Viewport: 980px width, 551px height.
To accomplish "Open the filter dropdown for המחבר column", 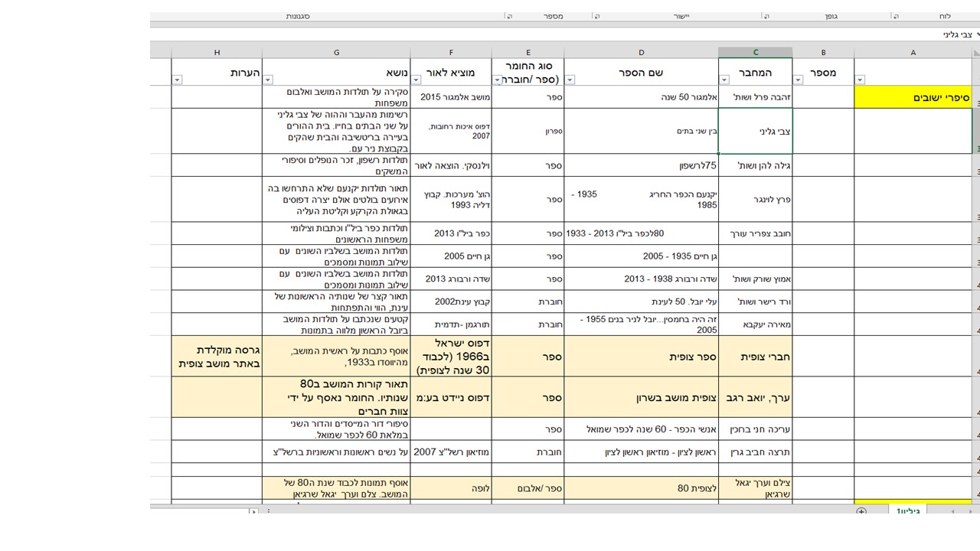I will [725, 80].
